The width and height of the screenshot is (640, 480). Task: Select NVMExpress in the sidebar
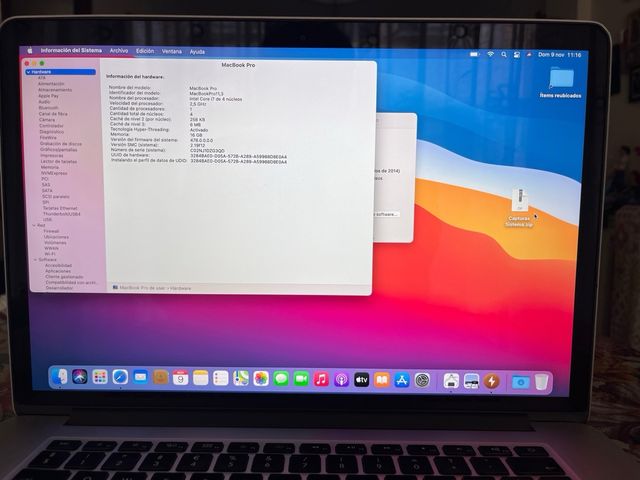pyautogui.click(x=54, y=173)
